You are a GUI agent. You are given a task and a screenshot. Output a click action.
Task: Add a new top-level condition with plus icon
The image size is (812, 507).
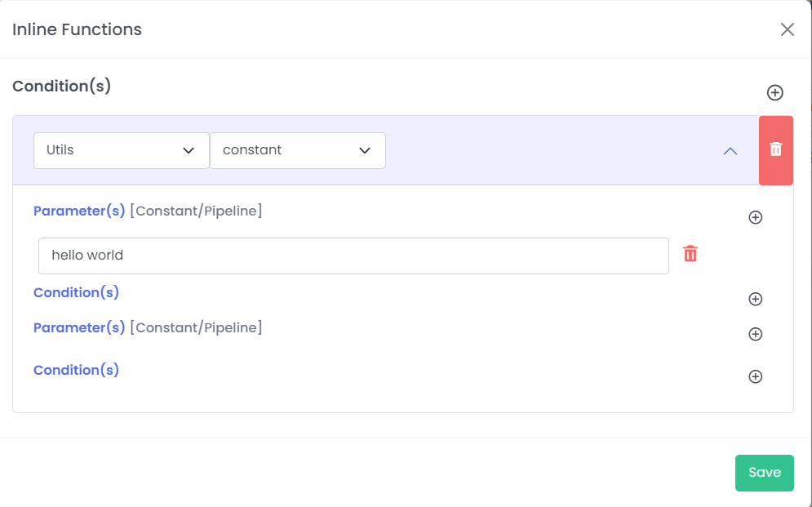click(x=774, y=93)
